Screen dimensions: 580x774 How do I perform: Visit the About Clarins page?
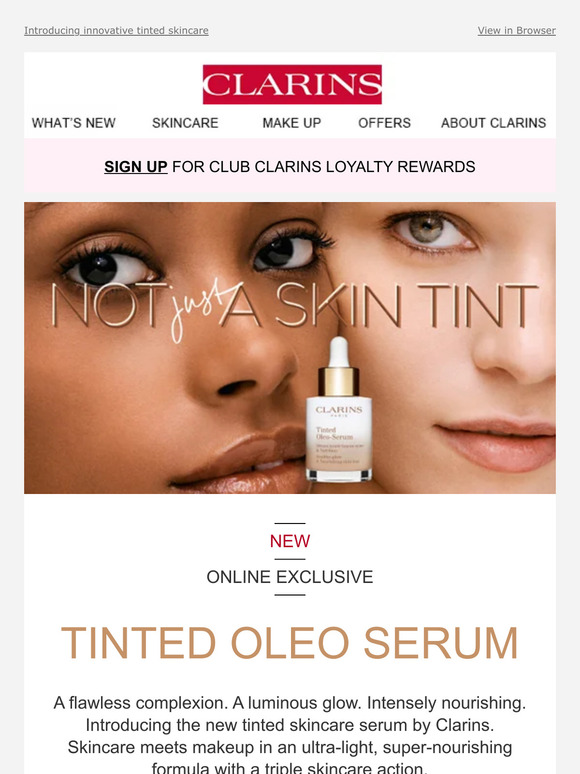tap(494, 123)
